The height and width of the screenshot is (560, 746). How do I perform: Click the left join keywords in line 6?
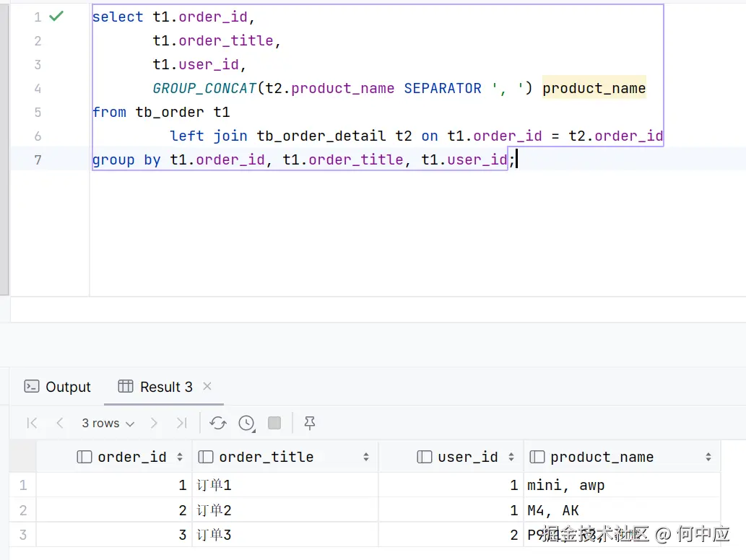[x=209, y=136]
